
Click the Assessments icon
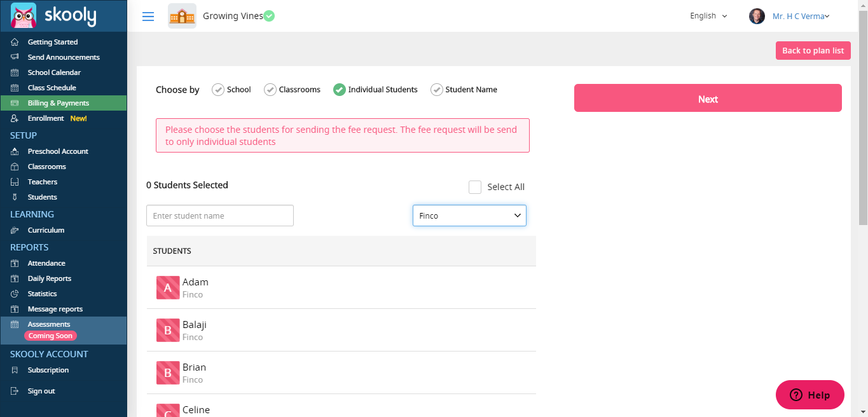15,324
